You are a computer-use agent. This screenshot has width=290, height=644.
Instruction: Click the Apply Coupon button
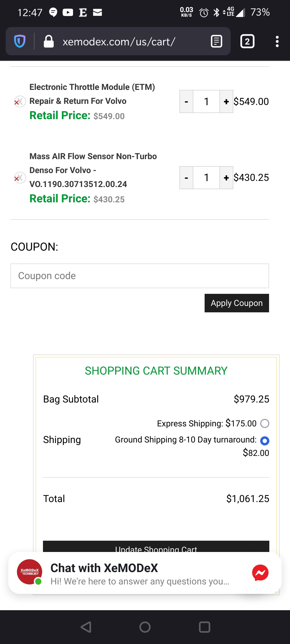click(237, 303)
